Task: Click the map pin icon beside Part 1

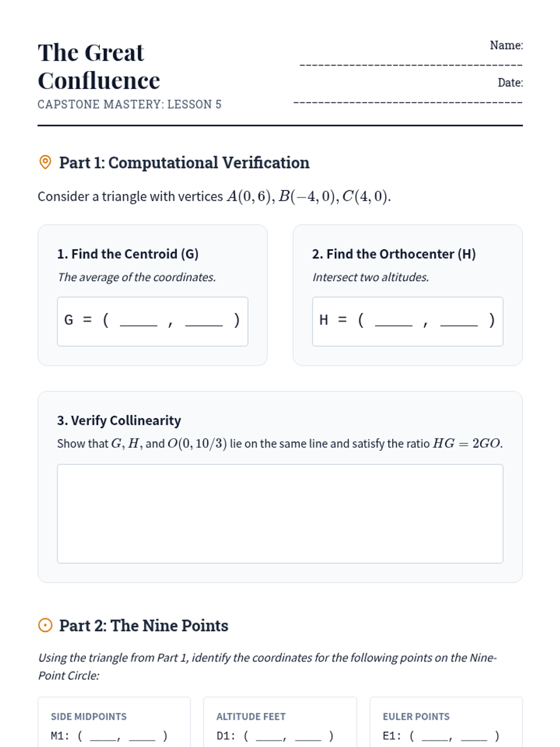Action: tap(45, 162)
